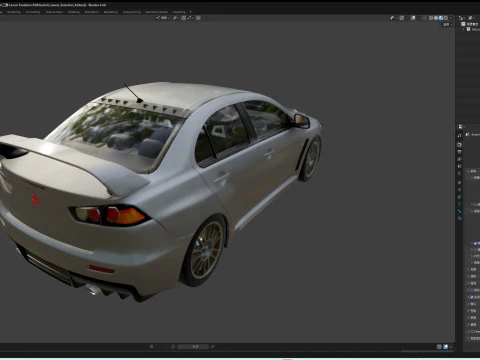Toggle the snapping magnet icon
This screenshot has width=480, height=360.
point(184,18)
